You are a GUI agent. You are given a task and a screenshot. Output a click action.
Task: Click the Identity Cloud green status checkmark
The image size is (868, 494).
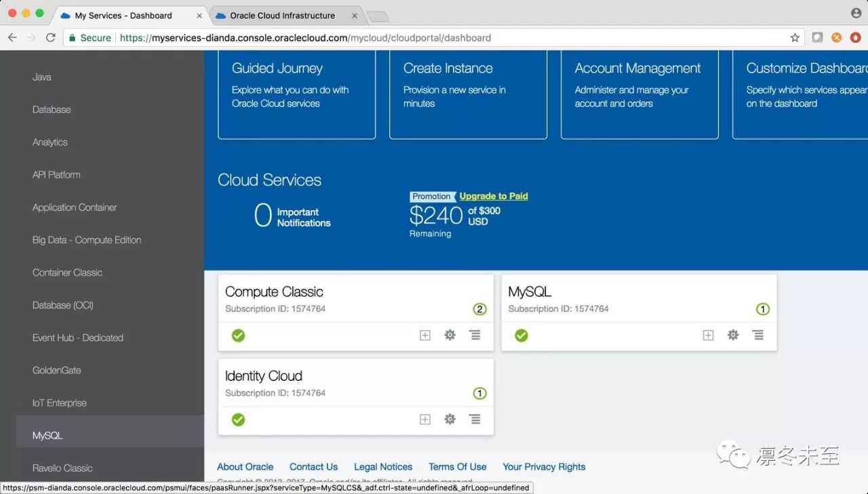point(238,419)
